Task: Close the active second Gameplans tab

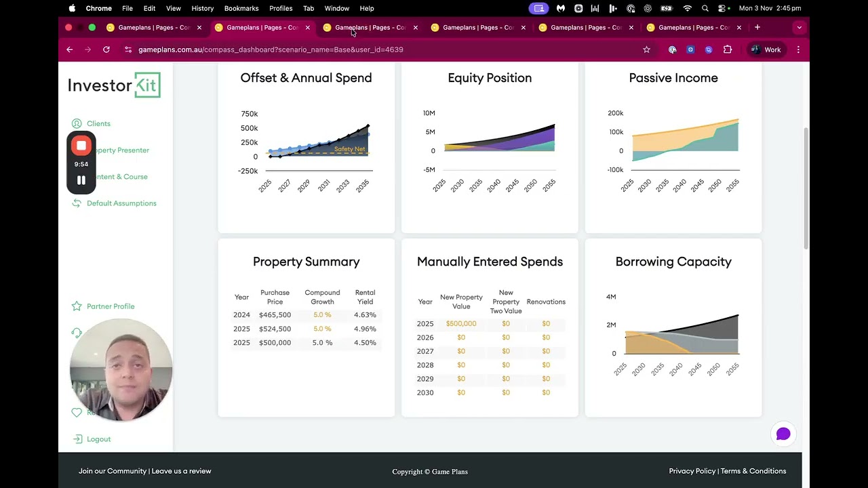Action: pyautogui.click(x=308, y=27)
